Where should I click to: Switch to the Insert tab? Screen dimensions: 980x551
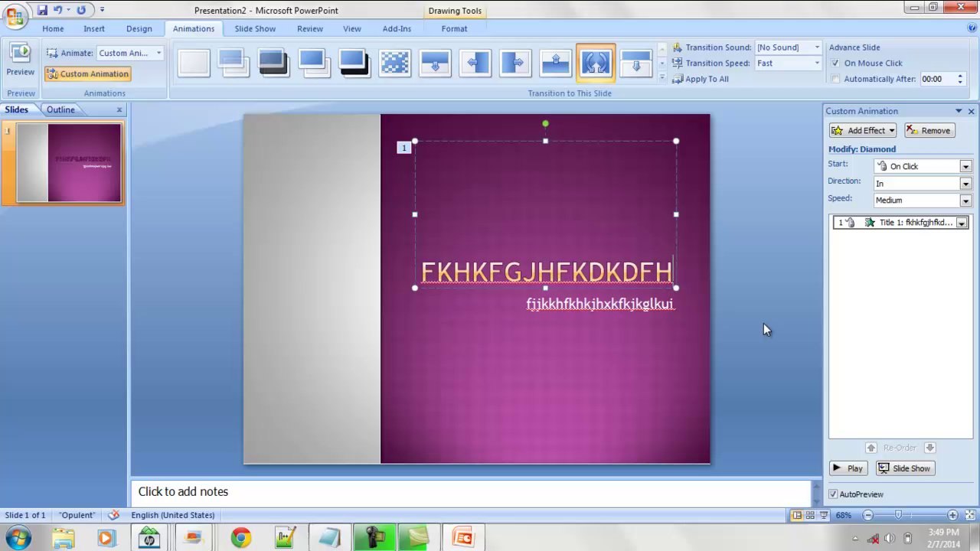(94, 28)
